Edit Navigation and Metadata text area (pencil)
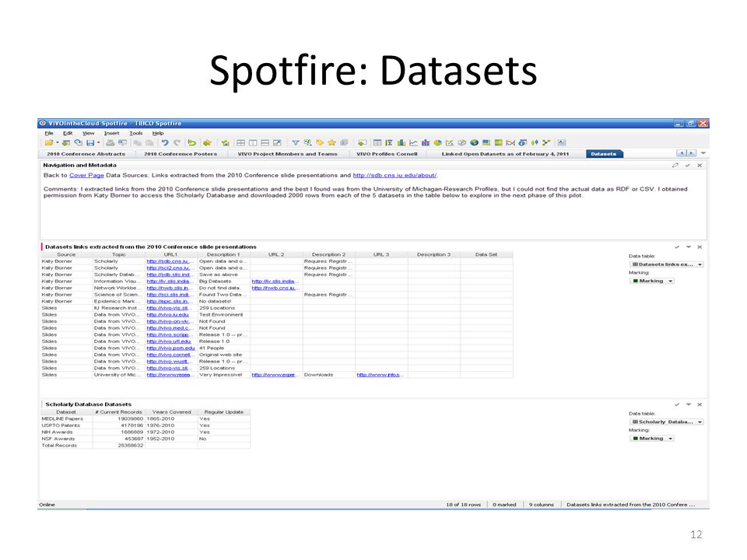Viewport: 747px width, 560px height. pos(675,165)
